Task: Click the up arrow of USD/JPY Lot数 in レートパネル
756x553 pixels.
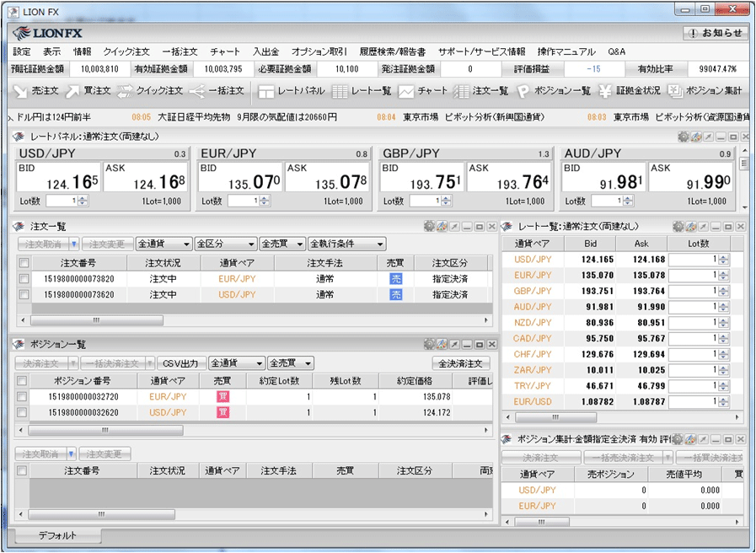Action: (x=83, y=198)
